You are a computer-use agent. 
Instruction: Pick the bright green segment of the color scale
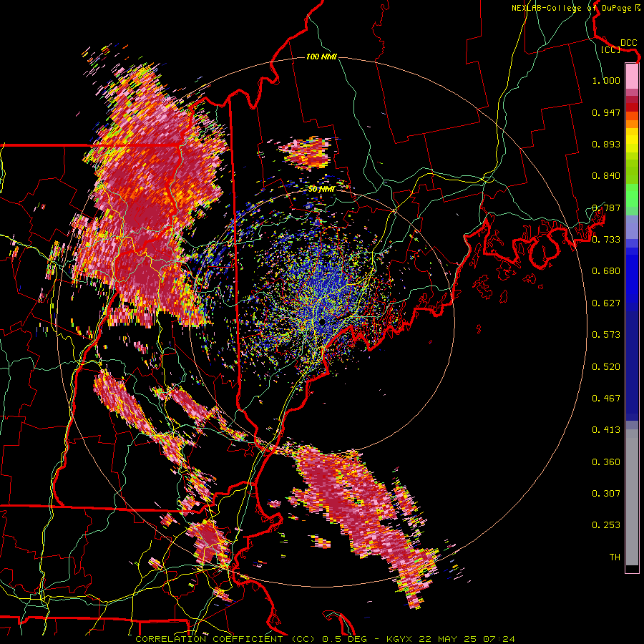[632, 195]
